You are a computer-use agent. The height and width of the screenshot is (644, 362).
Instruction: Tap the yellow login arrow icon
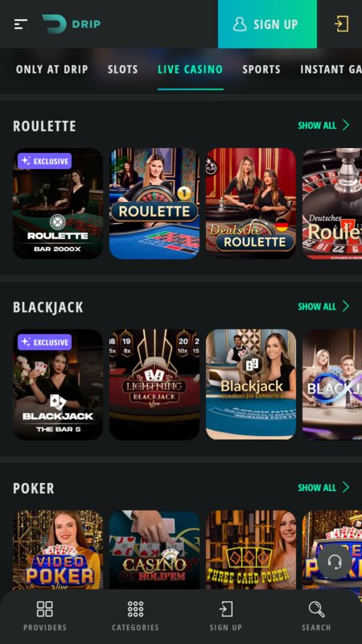pyautogui.click(x=341, y=24)
